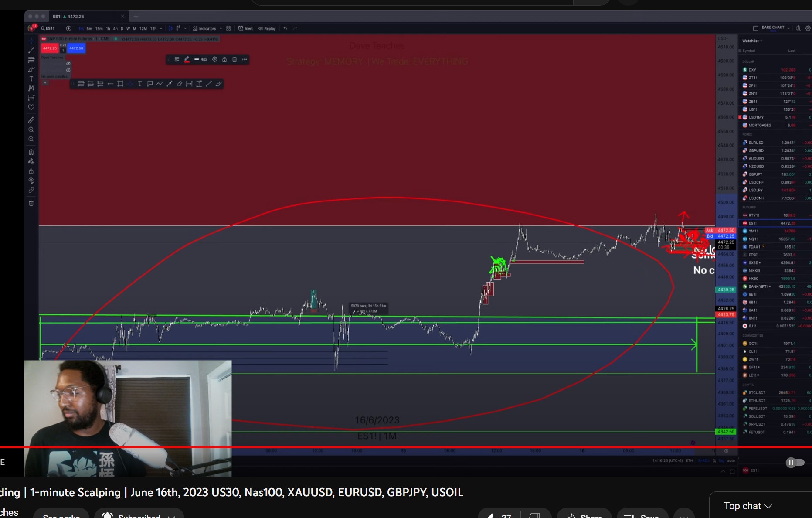Viewport: 812px width, 518px height.
Task: Select the 4h timeframe
Action: point(116,28)
